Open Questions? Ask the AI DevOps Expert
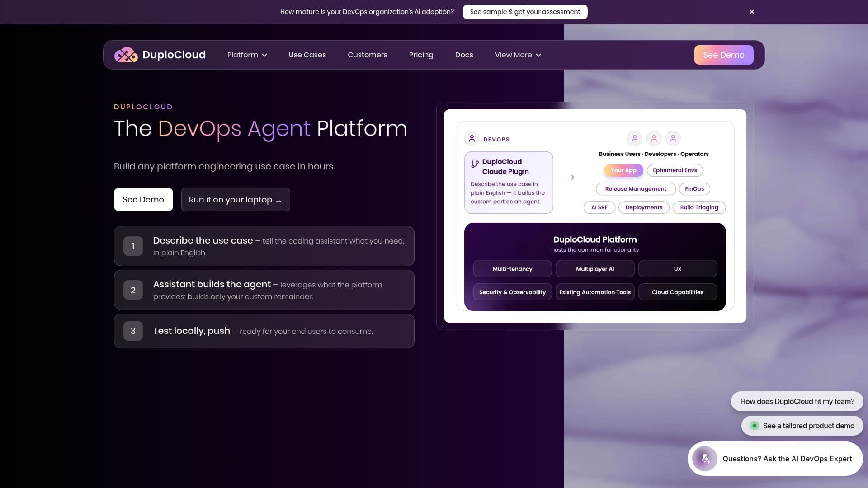The width and height of the screenshot is (868, 488). [x=775, y=459]
